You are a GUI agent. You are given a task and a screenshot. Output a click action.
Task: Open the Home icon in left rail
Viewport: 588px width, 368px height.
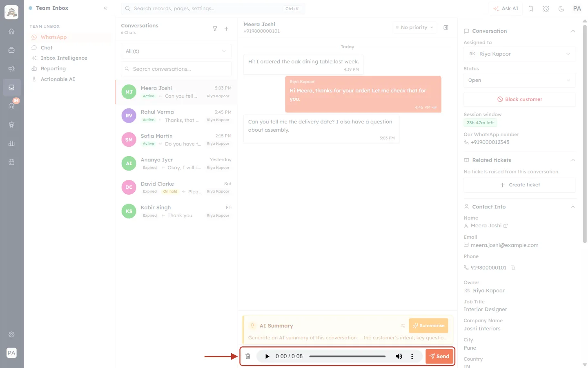point(11,31)
